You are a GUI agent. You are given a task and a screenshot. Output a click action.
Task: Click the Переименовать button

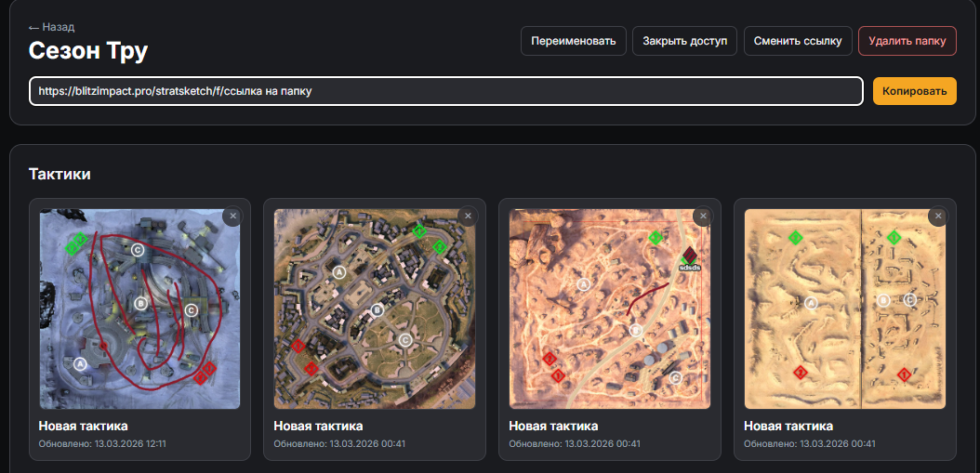point(573,41)
